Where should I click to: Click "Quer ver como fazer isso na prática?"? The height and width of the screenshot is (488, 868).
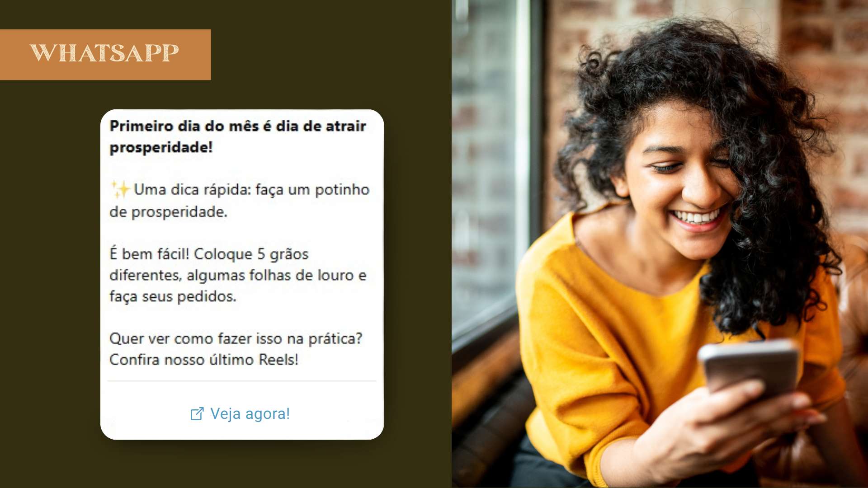[x=236, y=338]
